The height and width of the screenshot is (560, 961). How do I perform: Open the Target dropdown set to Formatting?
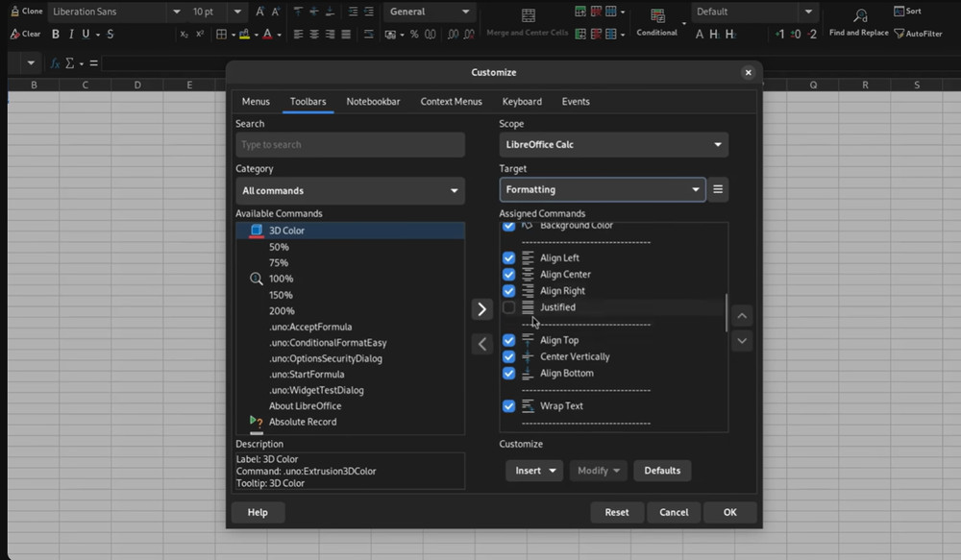pos(603,189)
